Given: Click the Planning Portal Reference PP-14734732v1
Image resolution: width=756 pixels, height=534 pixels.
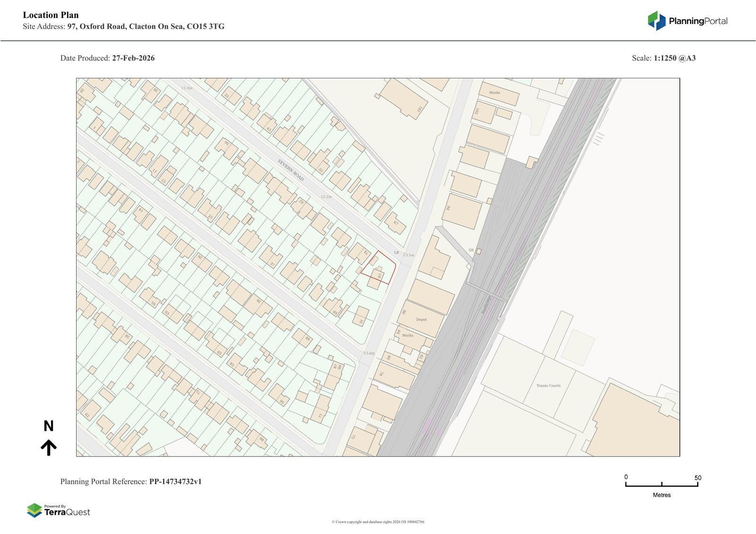Looking at the screenshot, I should point(131,482).
